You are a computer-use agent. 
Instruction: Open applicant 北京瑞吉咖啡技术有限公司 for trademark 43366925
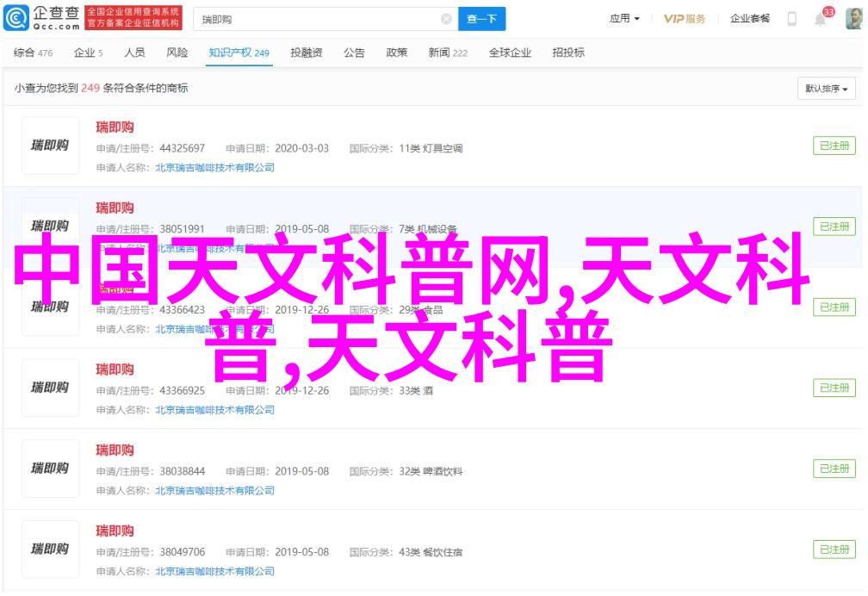214,410
